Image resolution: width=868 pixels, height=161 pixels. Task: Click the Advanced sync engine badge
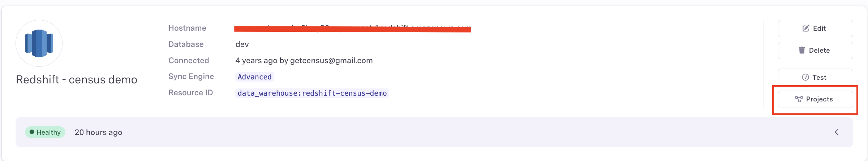pyautogui.click(x=254, y=77)
